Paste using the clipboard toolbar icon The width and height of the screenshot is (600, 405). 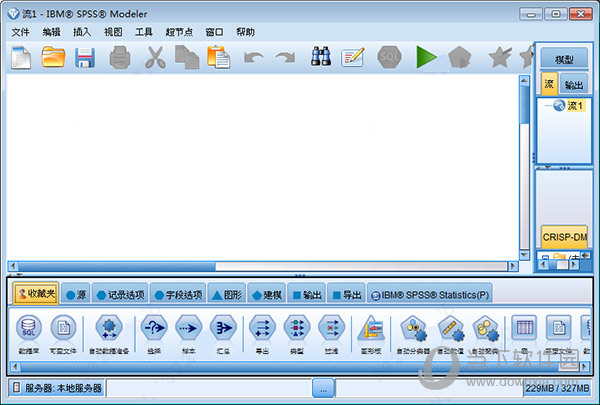(x=218, y=57)
